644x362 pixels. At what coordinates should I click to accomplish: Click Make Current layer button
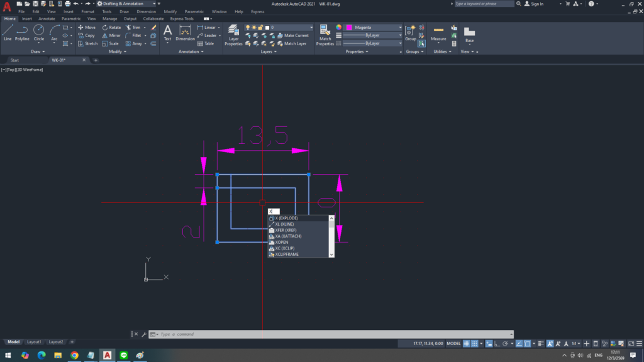pyautogui.click(x=292, y=36)
